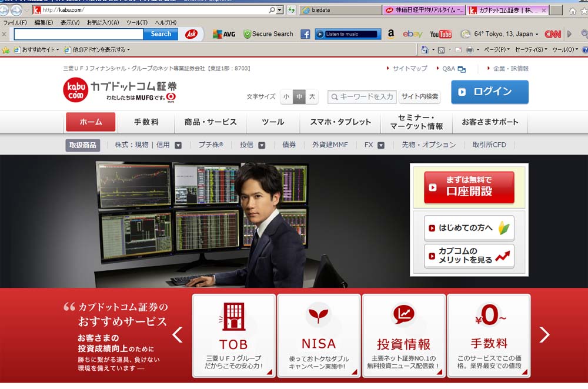Click the Ask toolbar logo icon
The width and height of the screenshot is (588, 389).
tap(191, 34)
